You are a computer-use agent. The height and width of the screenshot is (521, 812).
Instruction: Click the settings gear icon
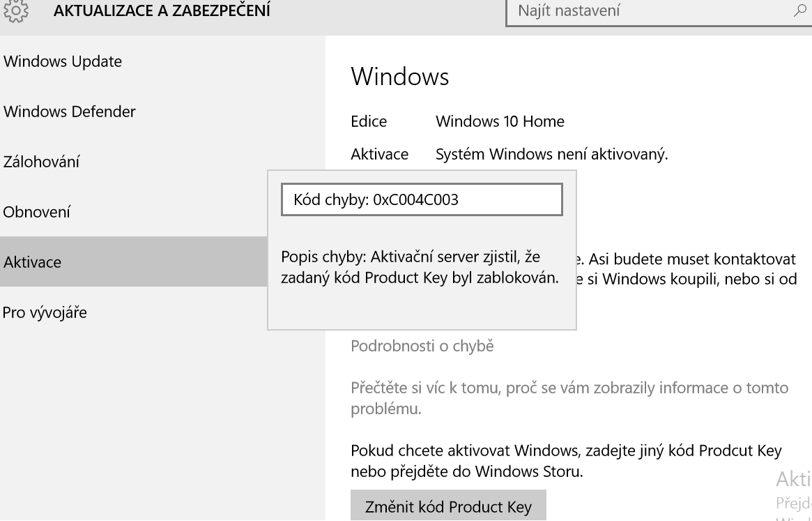click(12, 11)
